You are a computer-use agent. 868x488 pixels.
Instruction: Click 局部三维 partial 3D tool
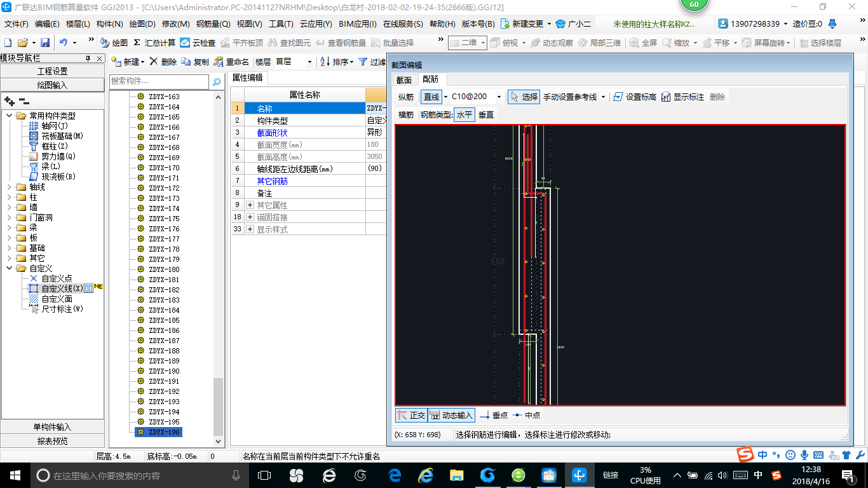tap(599, 43)
